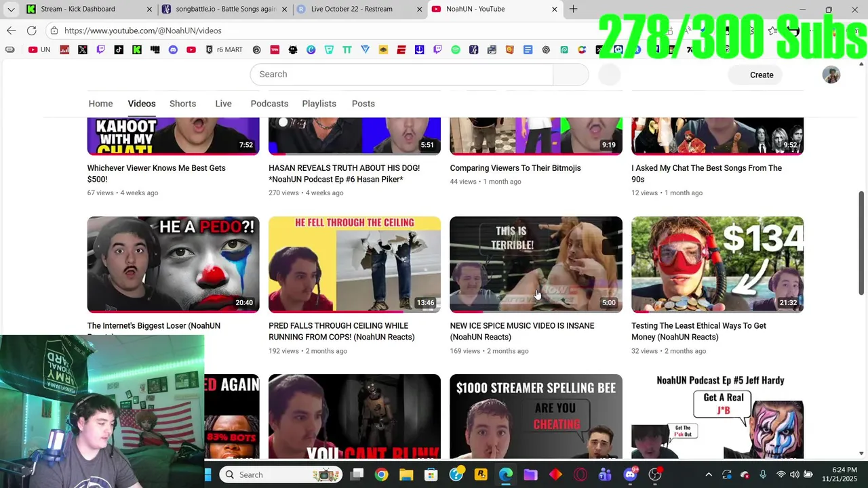
Task: Open Microsoft Teams from taskbar
Action: coord(605,474)
